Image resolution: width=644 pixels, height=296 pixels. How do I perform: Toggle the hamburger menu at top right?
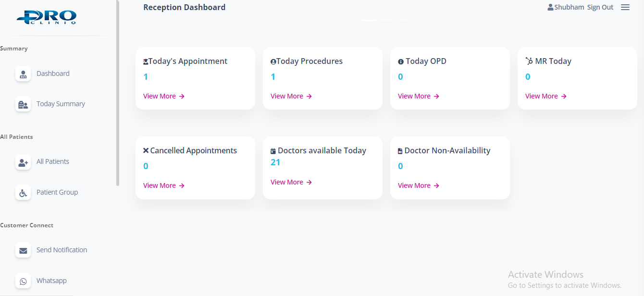[x=625, y=7]
